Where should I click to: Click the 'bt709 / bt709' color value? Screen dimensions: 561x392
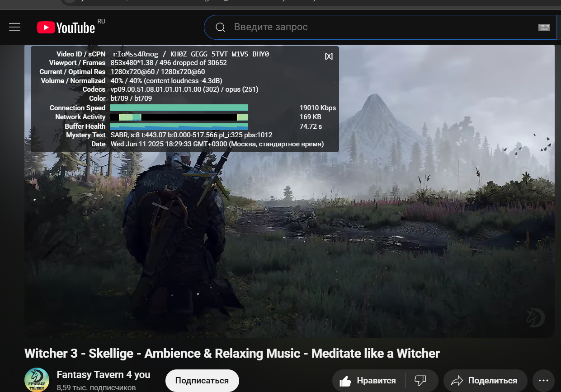[131, 98]
